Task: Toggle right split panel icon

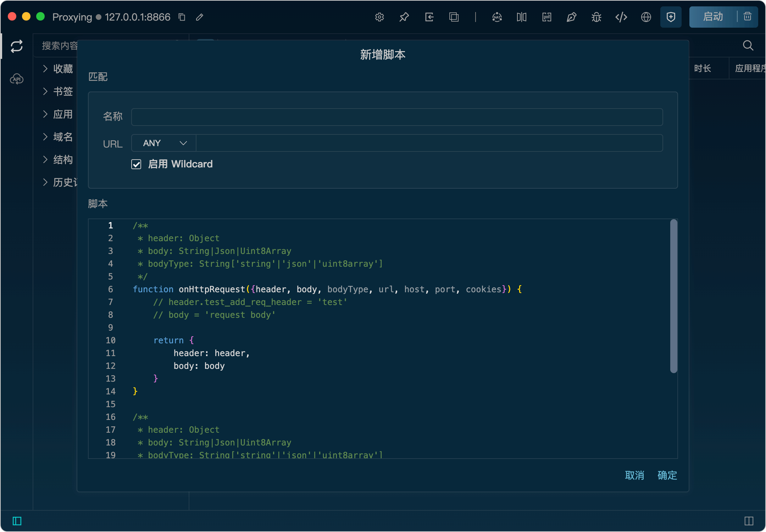Action: [x=749, y=521]
